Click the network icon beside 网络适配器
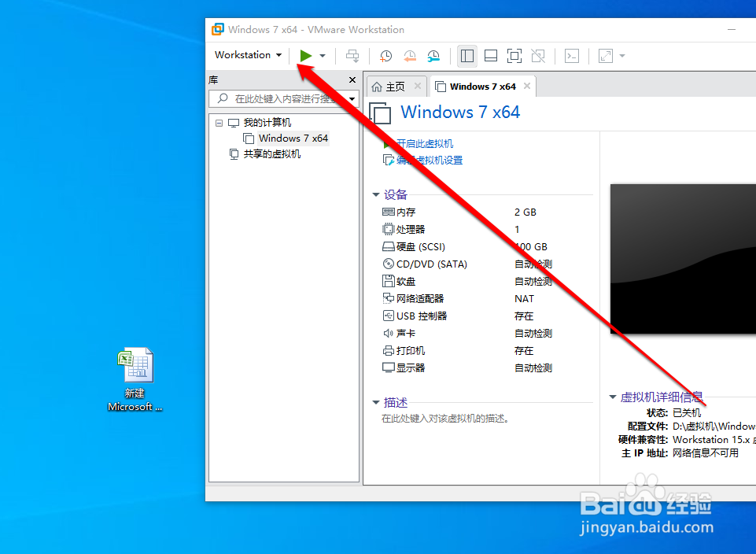Image resolution: width=756 pixels, height=554 pixels. click(388, 298)
